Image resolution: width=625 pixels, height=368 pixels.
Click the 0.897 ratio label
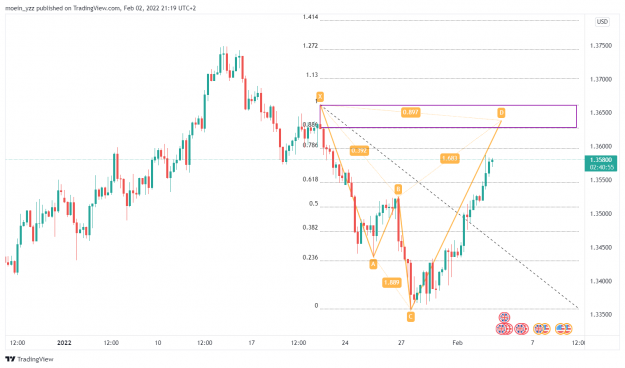click(x=411, y=112)
